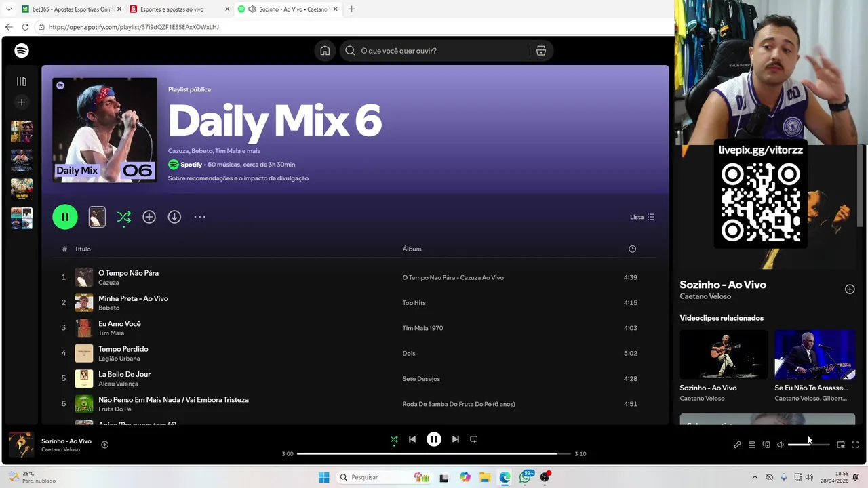
Task: Open Tim Maia 1970 album link
Action: point(422,328)
